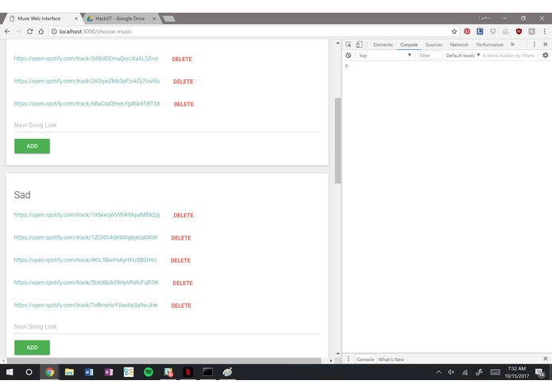Open the top context dropdown
Image resolution: width=552 pixels, height=392 pixels.
click(384, 56)
